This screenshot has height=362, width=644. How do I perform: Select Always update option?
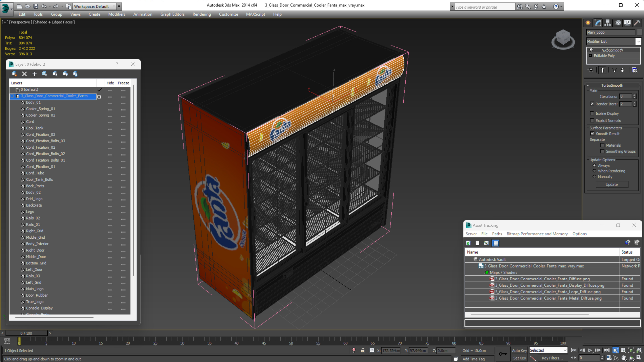[594, 165]
